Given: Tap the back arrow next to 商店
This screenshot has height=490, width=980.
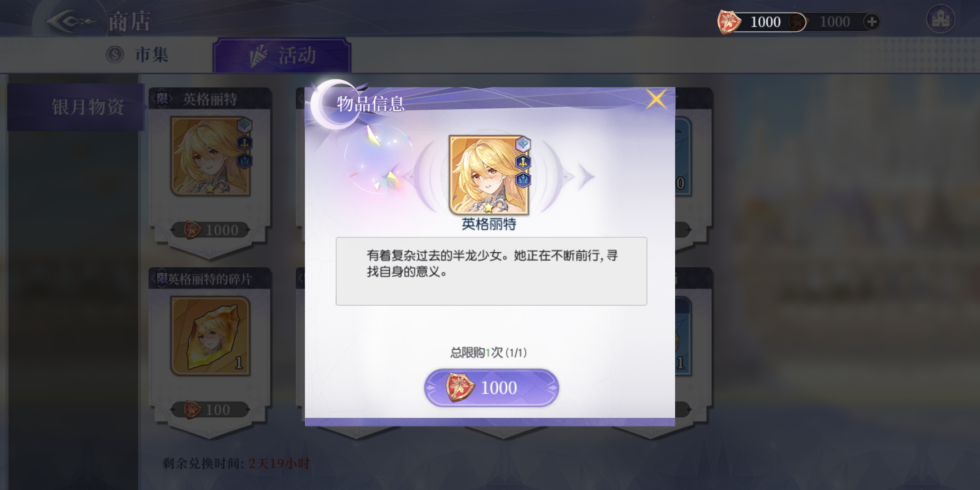Looking at the screenshot, I should point(71,21).
